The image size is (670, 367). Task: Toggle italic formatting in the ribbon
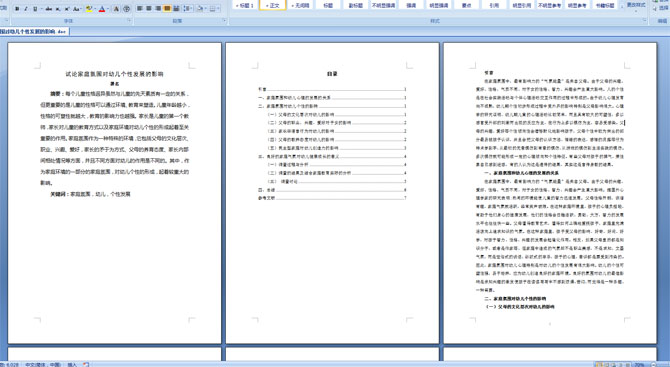pos(26,9)
